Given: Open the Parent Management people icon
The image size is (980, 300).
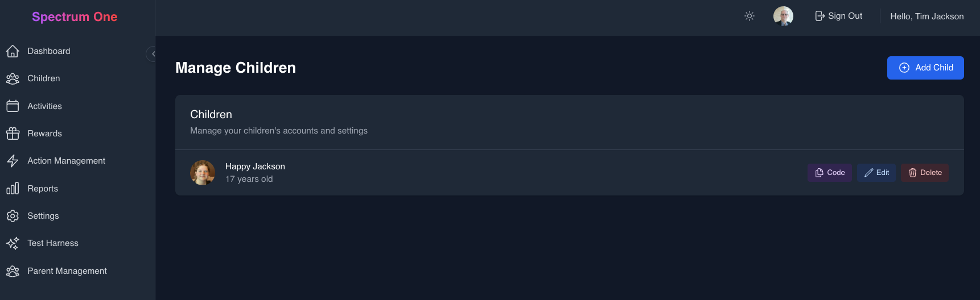Looking at the screenshot, I should 13,271.
